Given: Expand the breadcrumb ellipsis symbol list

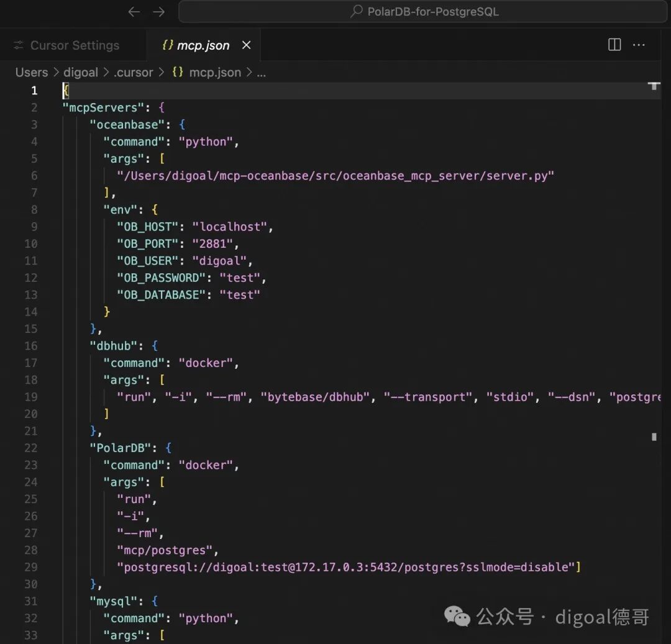Looking at the screenshot, I should click(262, 73).
